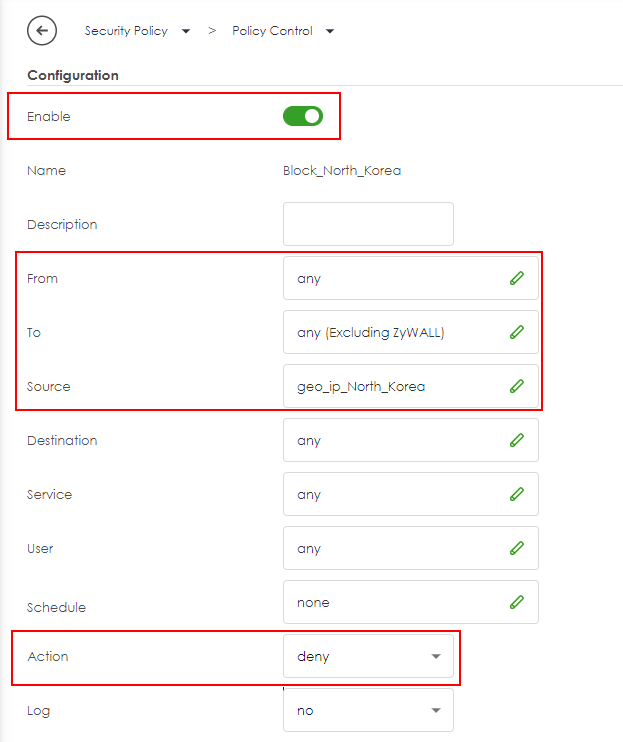Click the From field showing any
The height and width of the screenshot is (742, 623).
(395, 279)
